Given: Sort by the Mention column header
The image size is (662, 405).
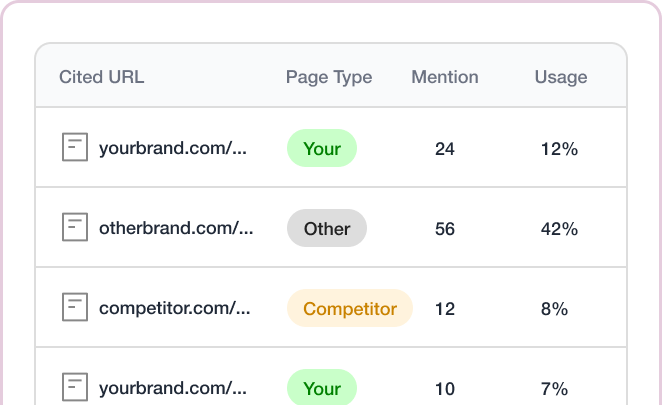Looking at the screenshot, I should pyautogui.click(x=445, y=77).
